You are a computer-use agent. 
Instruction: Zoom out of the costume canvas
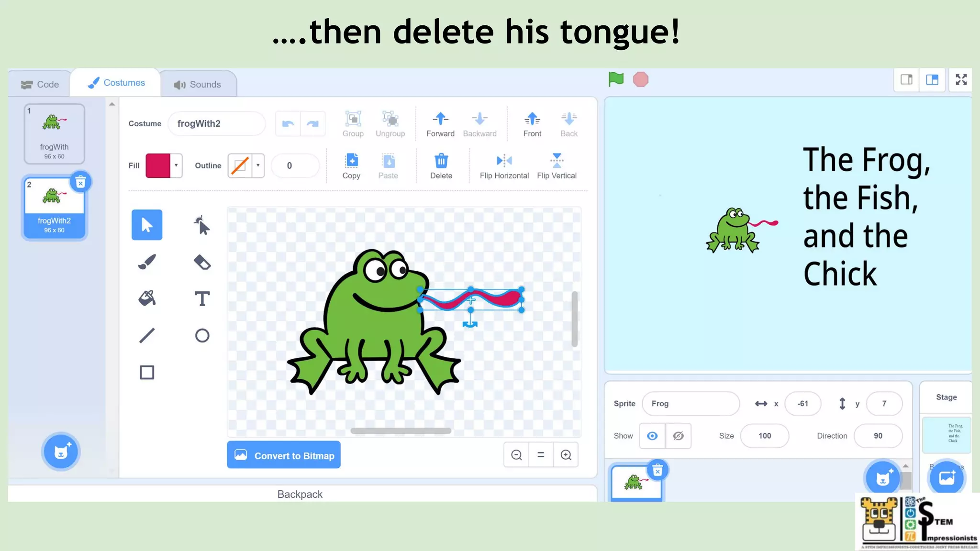516,455
